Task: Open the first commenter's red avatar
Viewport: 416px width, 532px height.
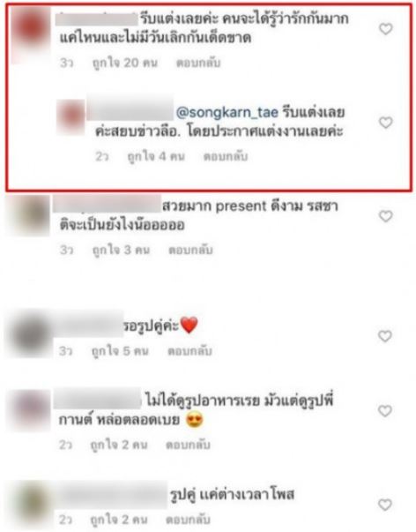Action: 31,34
